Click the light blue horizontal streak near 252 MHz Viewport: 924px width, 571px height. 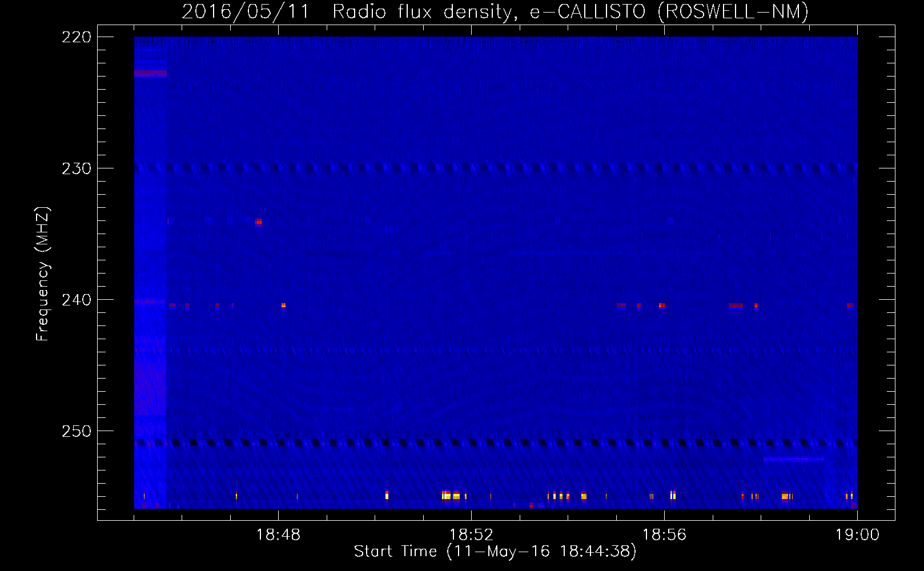[x=794, y=459]
